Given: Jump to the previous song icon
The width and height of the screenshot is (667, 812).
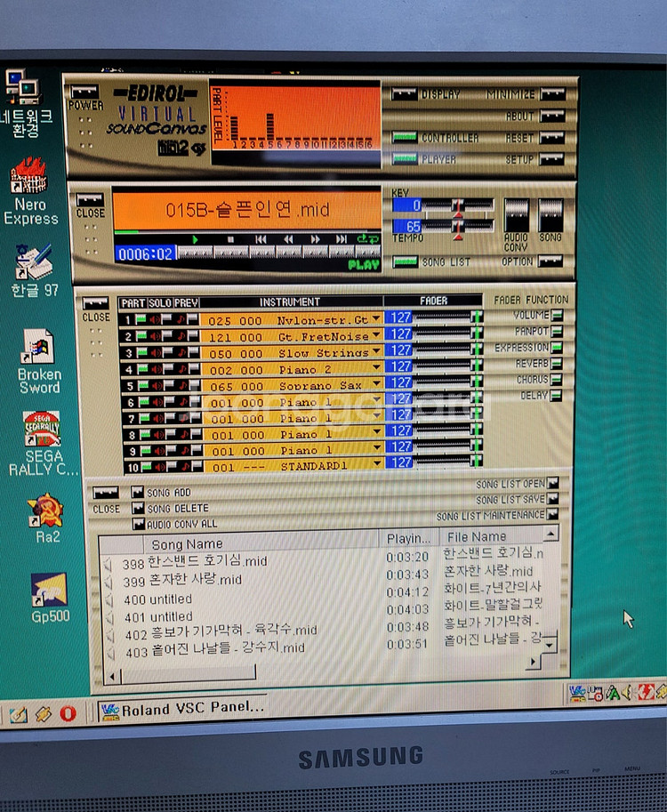Looking at the screenshot, I should click(261, 239).
